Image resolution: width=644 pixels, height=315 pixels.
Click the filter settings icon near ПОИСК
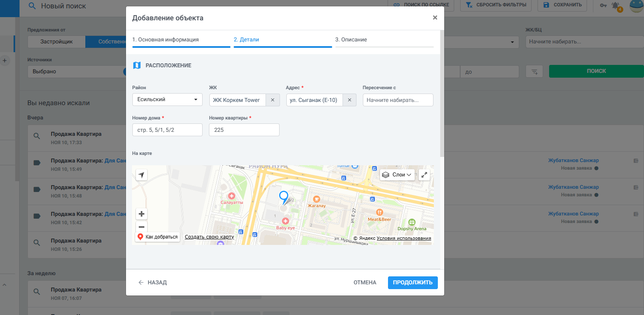(x=534, y=72)
